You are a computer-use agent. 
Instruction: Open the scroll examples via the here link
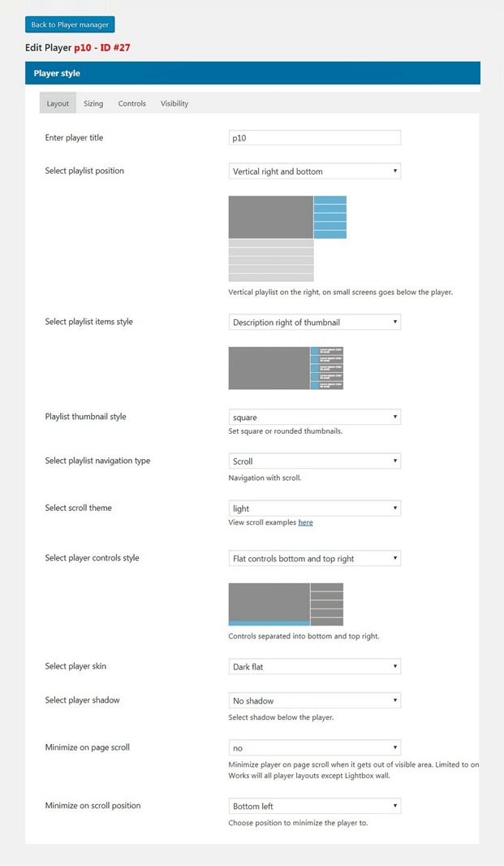(305, 522)
